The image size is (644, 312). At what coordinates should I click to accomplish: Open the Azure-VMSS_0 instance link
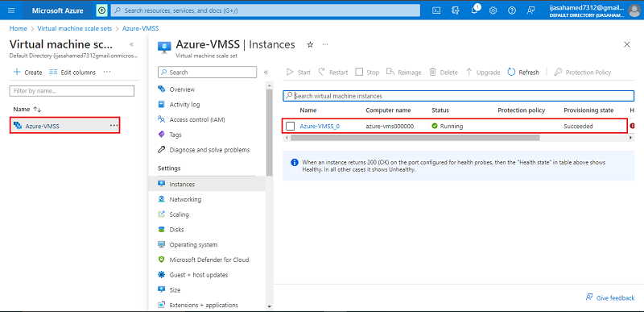[x=320, y=127]
